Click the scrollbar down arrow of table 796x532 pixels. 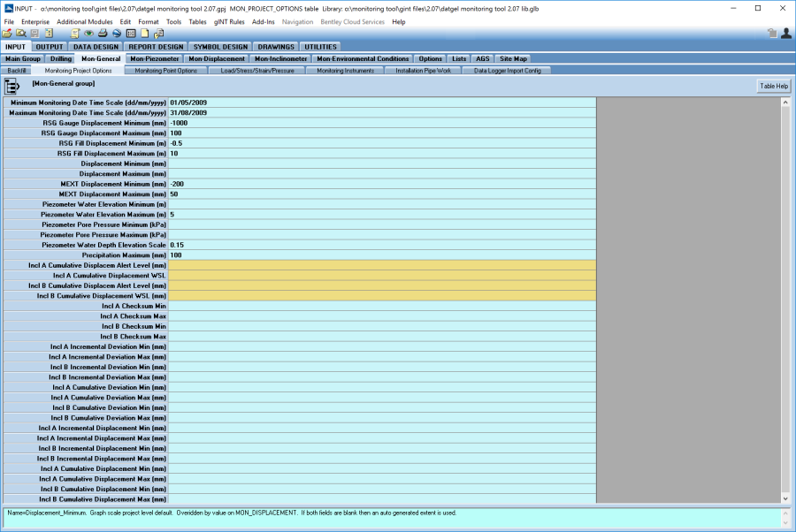(x=785, y=499)
